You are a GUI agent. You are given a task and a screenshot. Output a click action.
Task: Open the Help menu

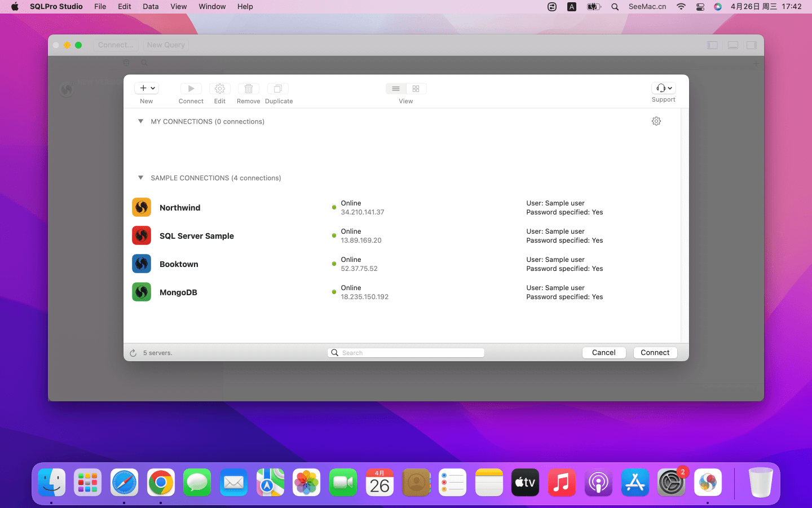(x=245, y=7)
